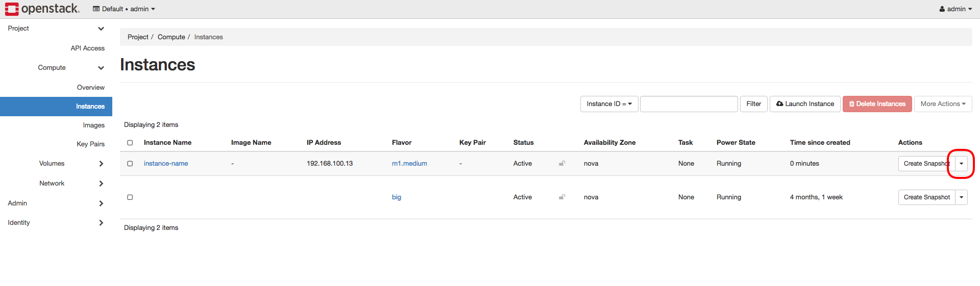Image resolution: width=980 pixels, height=286 pixels.
Task: Click the Key Pair column header
Action: click(x=473, y=143)
